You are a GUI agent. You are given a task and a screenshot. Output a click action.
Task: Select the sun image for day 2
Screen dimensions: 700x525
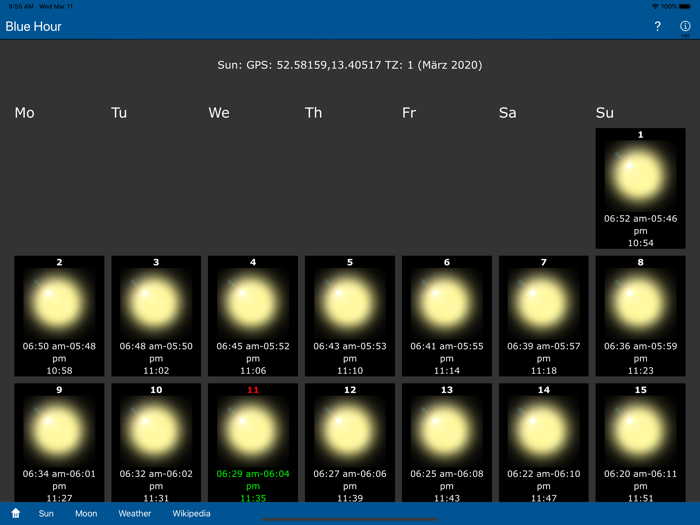59,304
